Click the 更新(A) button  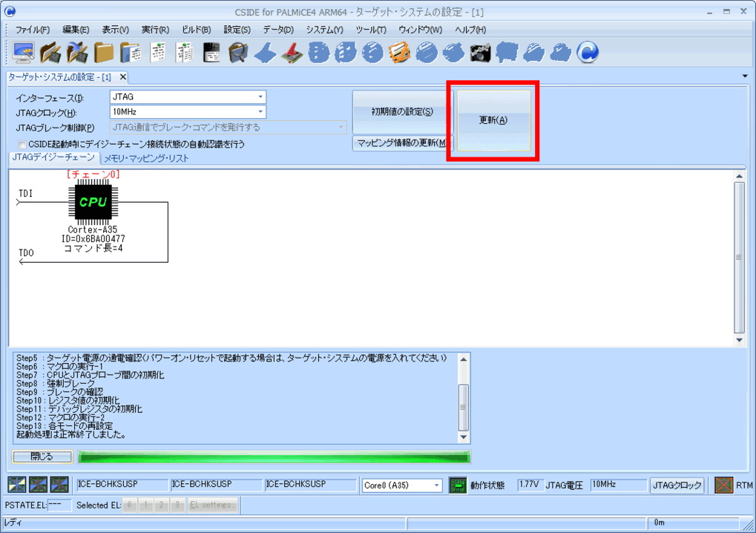click(493, 120)
